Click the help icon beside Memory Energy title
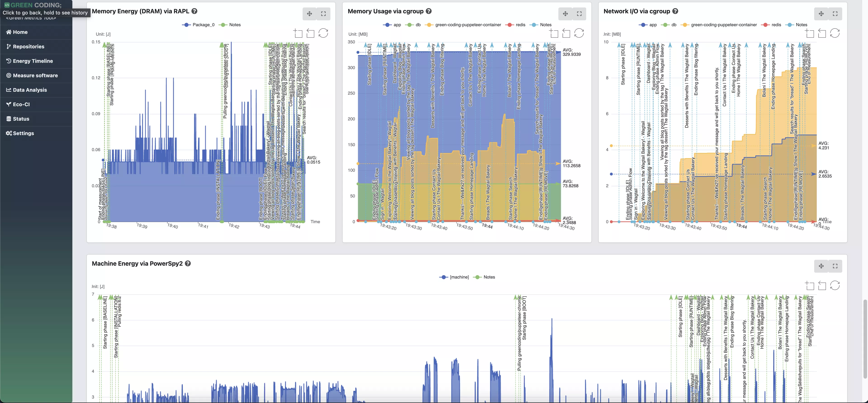This screenshot has width=868, height=403. [194, 11]
